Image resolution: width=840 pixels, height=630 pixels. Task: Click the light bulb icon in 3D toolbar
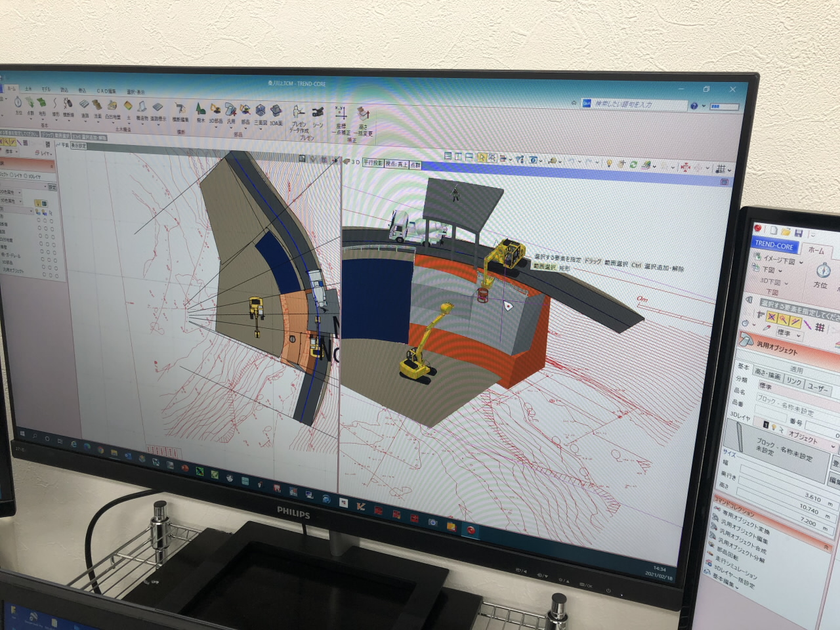[x=608, y=163]
